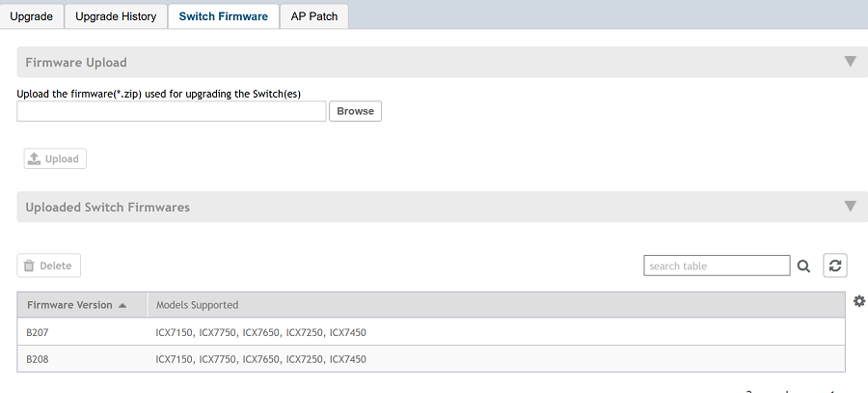868x393 pixels.
Task: Click the Delete trash button
Action: 49,266
